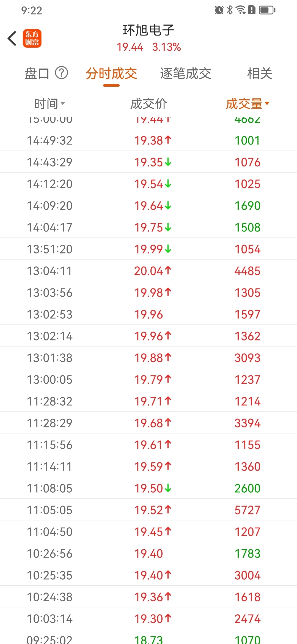Tap the back arrow icon
The width and height of the screenshot is (297, 644).
pos(12,38)
